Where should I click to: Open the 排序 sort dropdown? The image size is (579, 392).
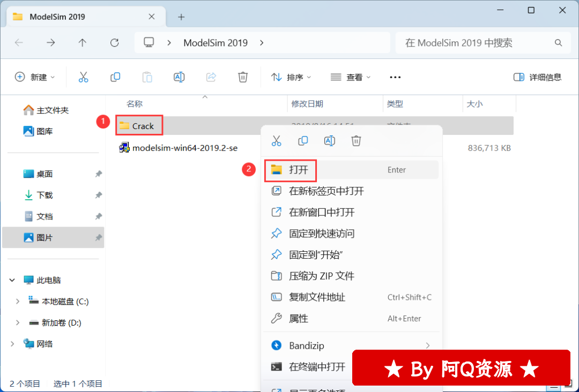(x=291, y=77)
